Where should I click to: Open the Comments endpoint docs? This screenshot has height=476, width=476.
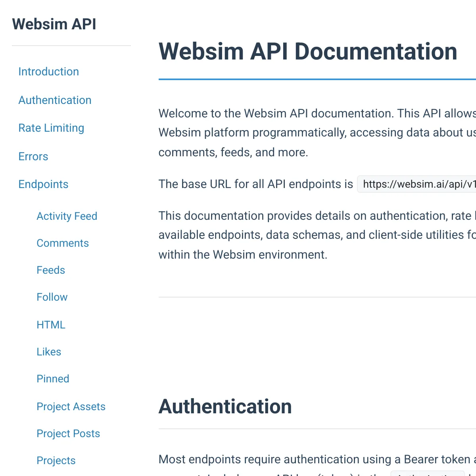pos(63,243)
